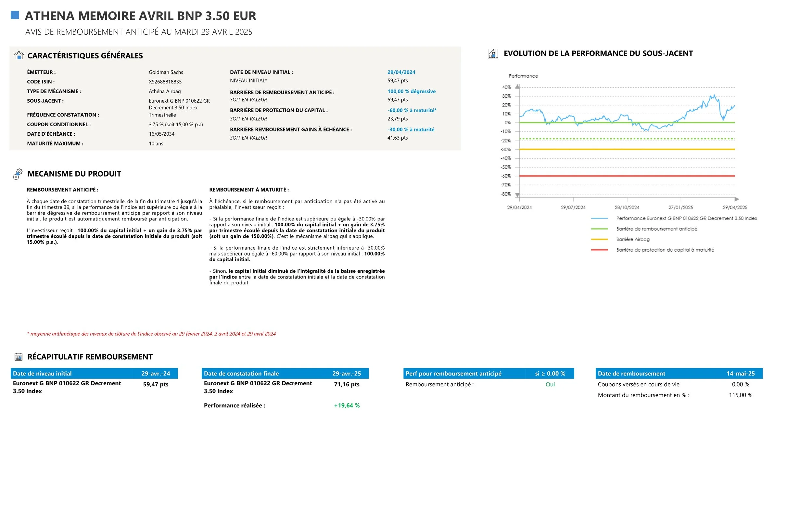Click the yellow Barrière Airbag legend line
The image size is (812, 509).
coord(599,239)
